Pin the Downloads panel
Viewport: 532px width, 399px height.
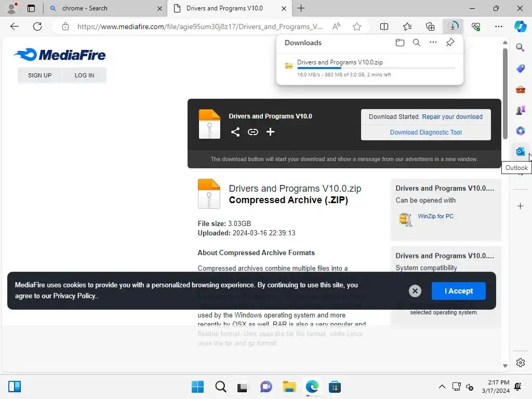tap(450, 43)
